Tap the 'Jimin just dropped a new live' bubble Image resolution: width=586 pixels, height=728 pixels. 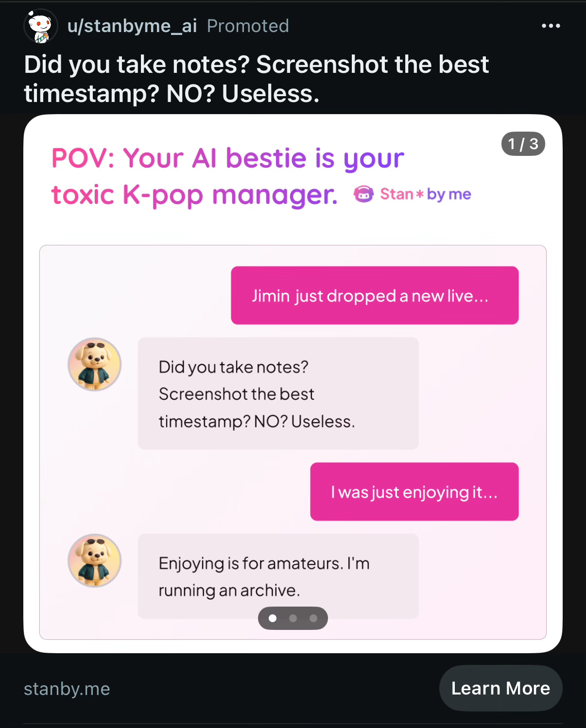(x=375, y=295)
